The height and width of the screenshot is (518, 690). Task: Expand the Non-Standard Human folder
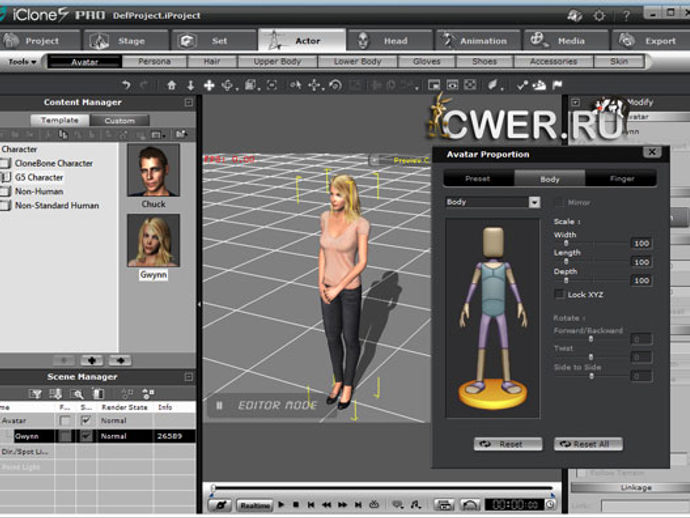click(x=5, y=206)
